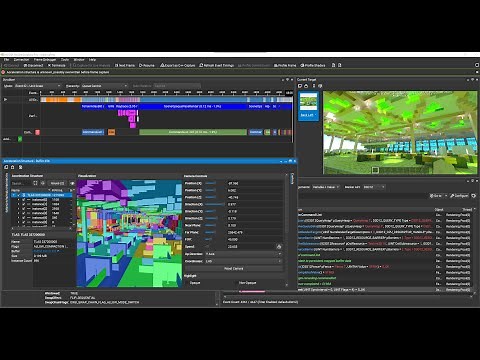Screen dimensions: 480x360
Task: Click the target icon beside search field
Action: pos(43,183)
